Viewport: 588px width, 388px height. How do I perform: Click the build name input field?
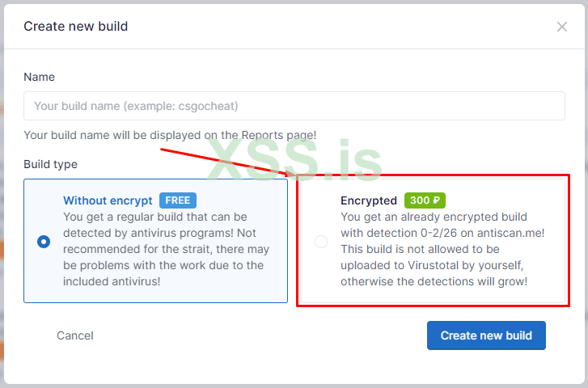click(294, 106)
